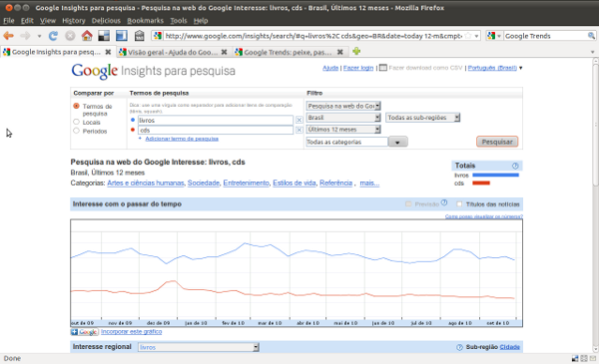599x364 pixels.
Task: Open the Home page icon
Action: click(x=87, y=36)
